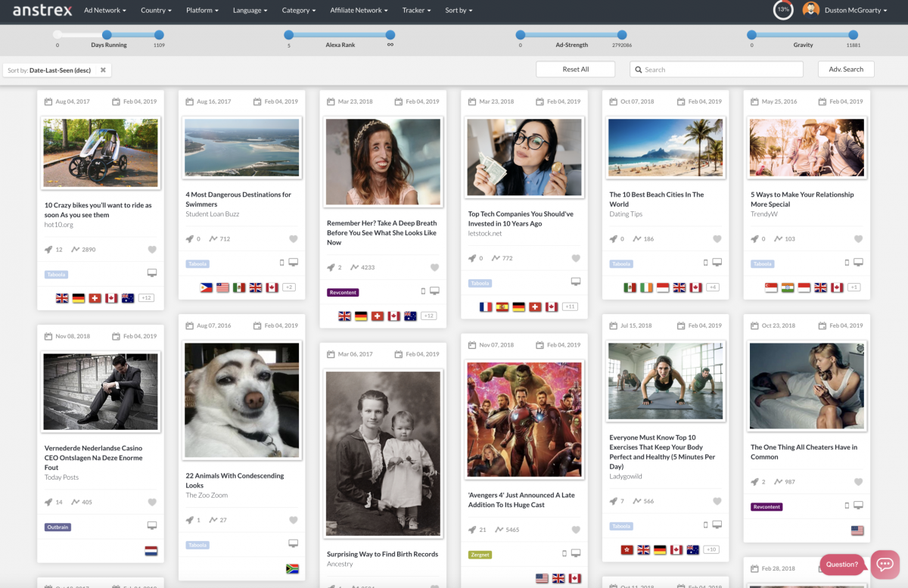Click the 13% circular progress indicator
Viewport: 908px width, 588px height.
[783, 11]
